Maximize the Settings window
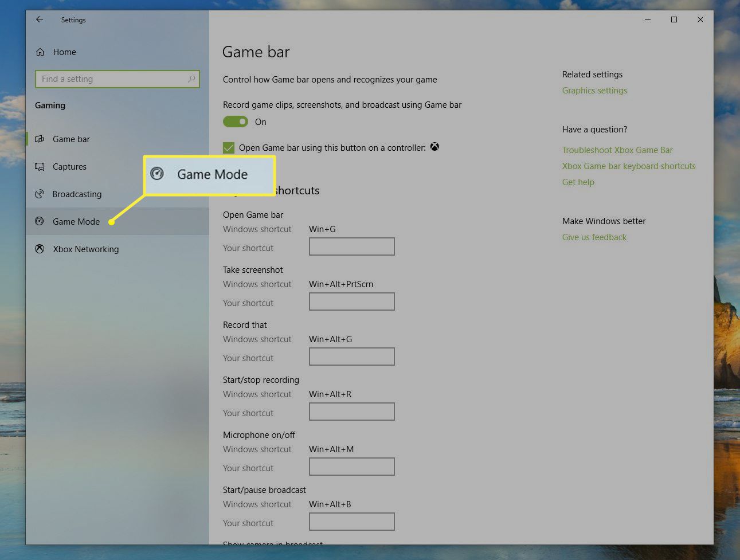740x560 pixels. point(674,19)
